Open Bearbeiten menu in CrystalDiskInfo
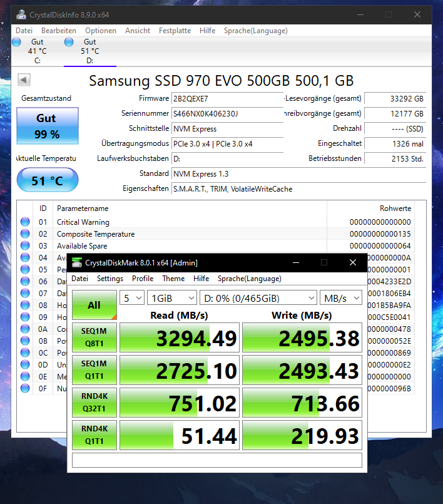 [x=59, y=31]
